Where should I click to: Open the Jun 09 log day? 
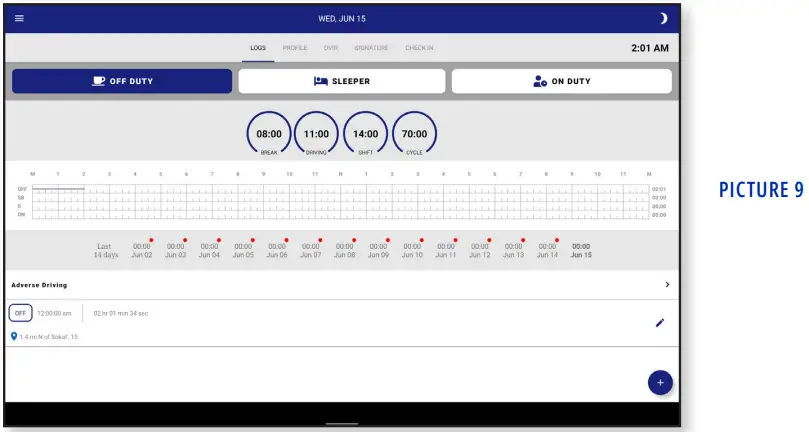click(x=378, y=250)
